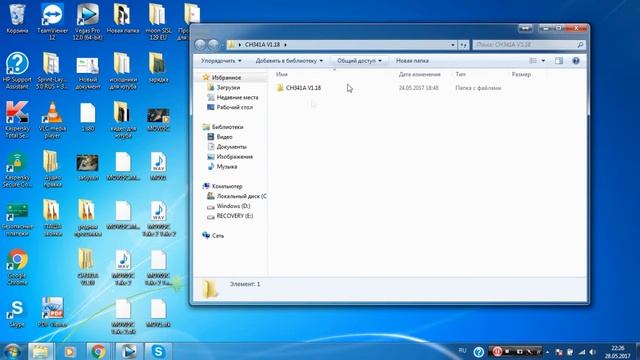The height and width of the screenshot is (360, 640).
Task: Toggle the preview pane button
Action: tap(559, 61)
